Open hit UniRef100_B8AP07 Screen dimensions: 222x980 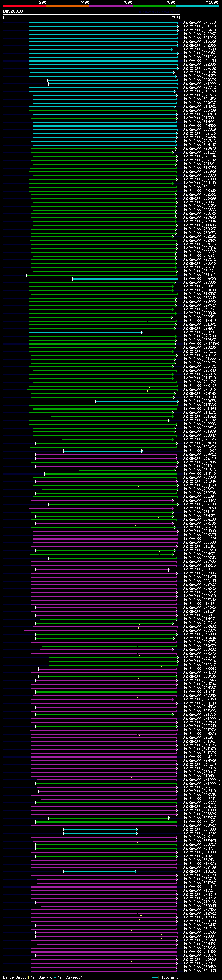[x=199, y=332]
